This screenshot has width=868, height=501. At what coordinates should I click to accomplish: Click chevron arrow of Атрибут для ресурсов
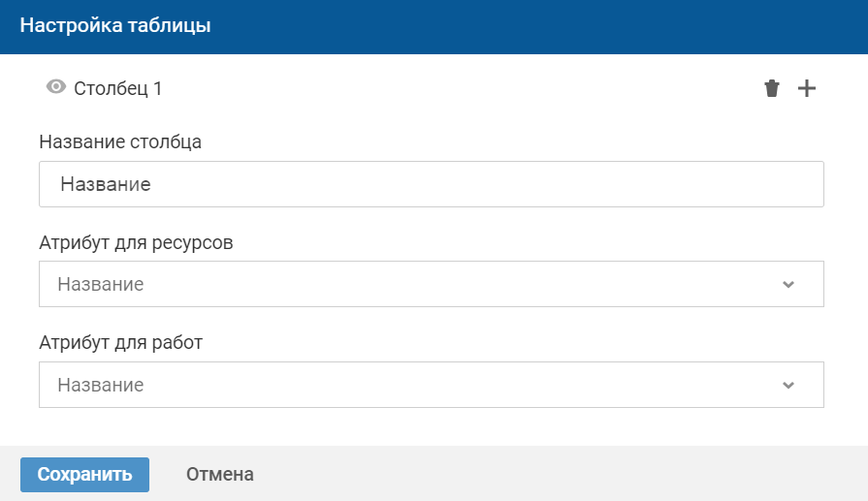coord(788,284)
